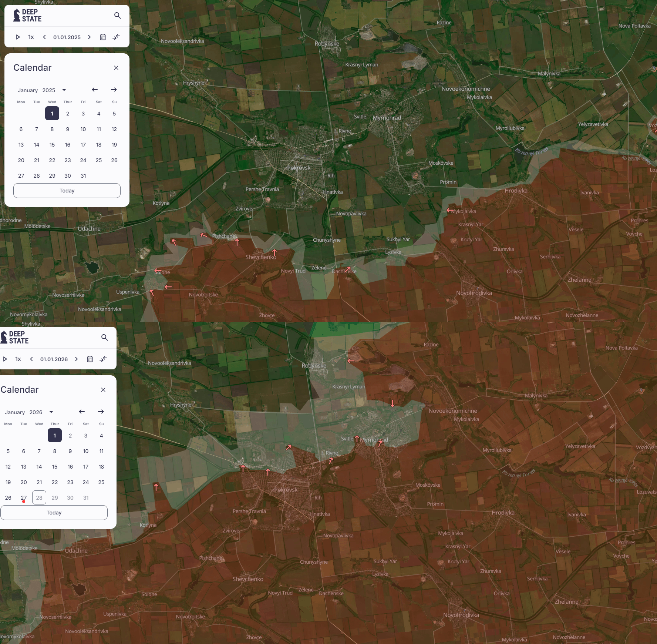The width and height of the screenshot is (657, 644).
Task: Open search in the 01.01.2026 map panel
Action: coord(105,338)
